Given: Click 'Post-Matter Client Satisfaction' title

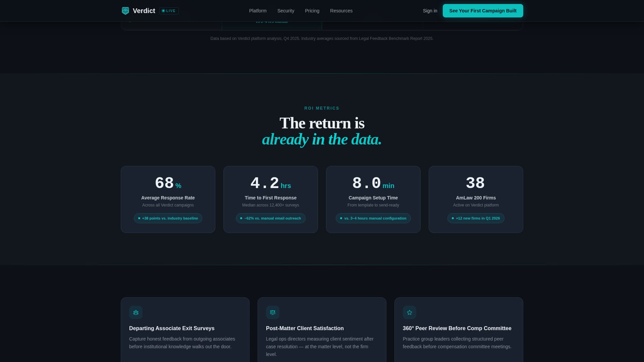Looking at the screenshot, I should [x=305, y=328].
